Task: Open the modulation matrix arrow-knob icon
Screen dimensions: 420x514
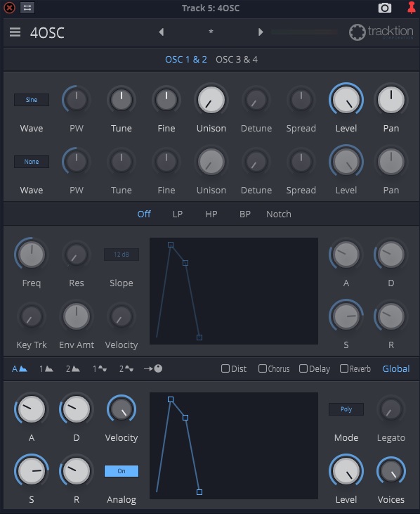Action: (x=153, y=368)
